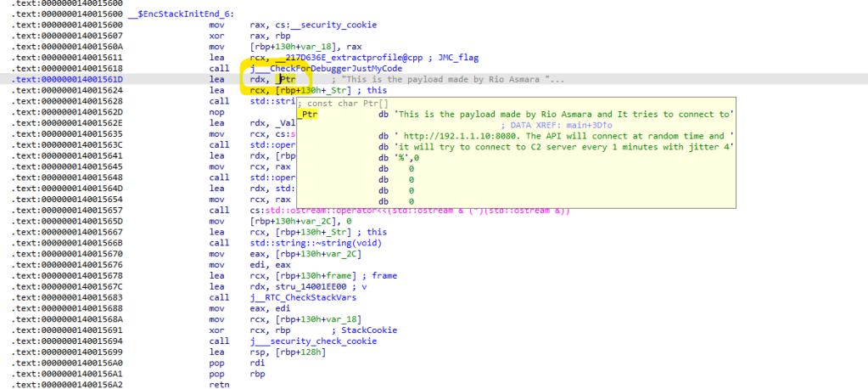Click the retn instruction on the last line
The image size is (868, 389).
(218, 384)
